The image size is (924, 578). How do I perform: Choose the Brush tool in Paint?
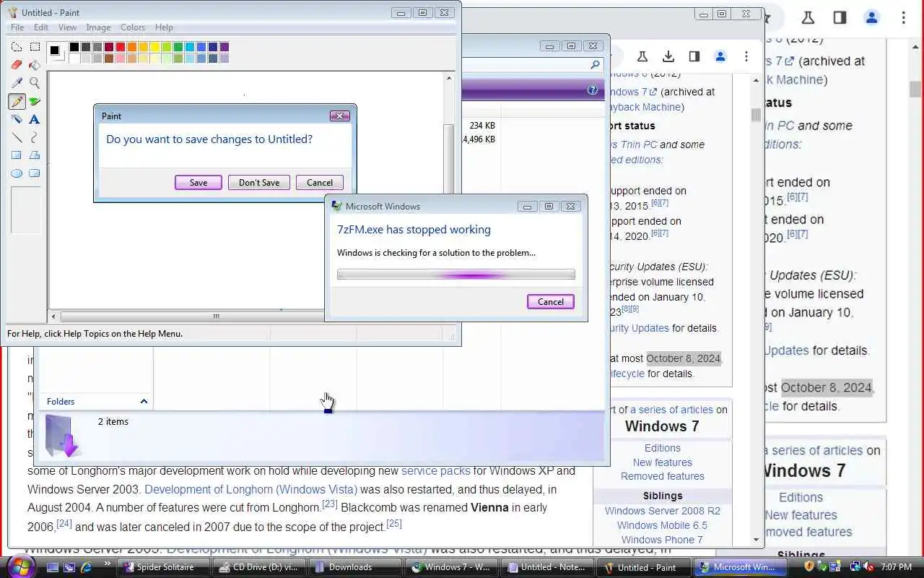pyautogui.click(x=35, y=101)
